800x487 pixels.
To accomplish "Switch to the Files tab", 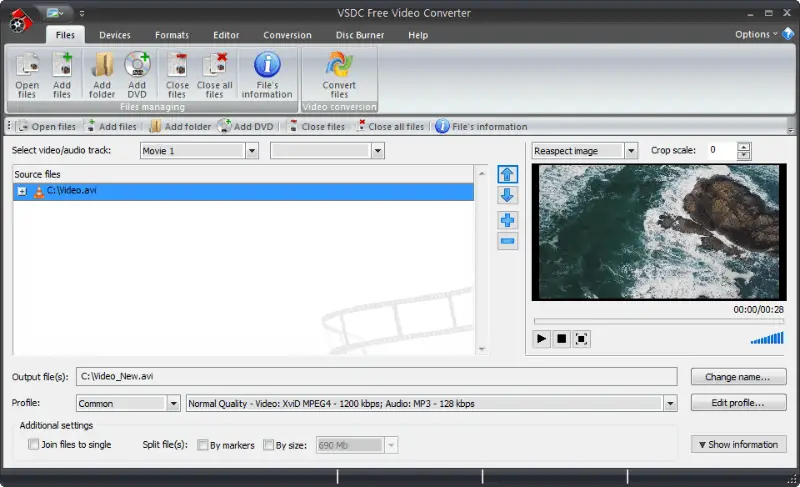I will point(65,35).
